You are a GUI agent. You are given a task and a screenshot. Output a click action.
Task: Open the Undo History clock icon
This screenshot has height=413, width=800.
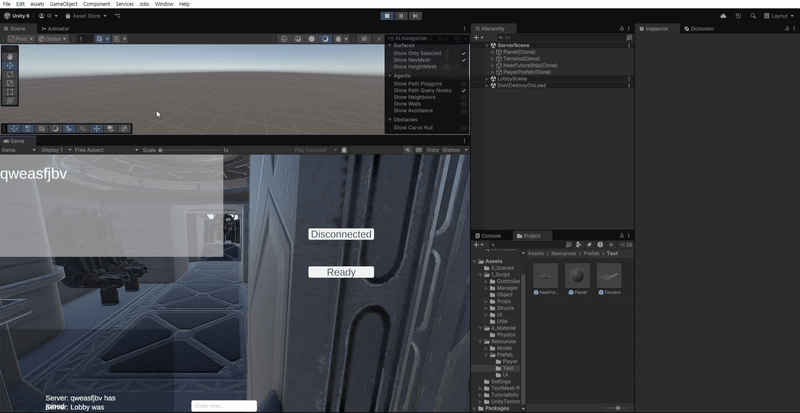[738, 16]
